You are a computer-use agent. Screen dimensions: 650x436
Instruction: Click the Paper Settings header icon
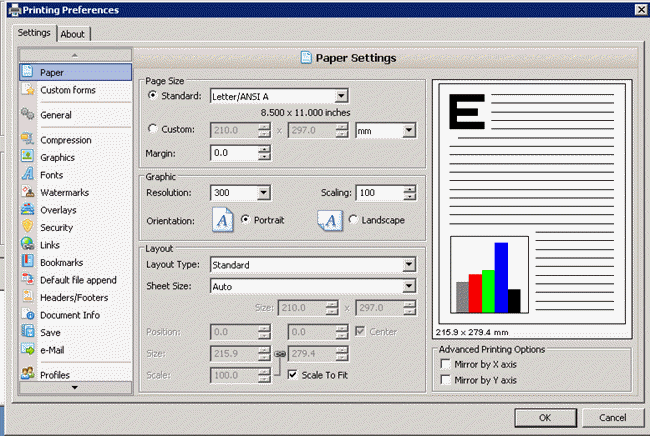tap(306, 58)
